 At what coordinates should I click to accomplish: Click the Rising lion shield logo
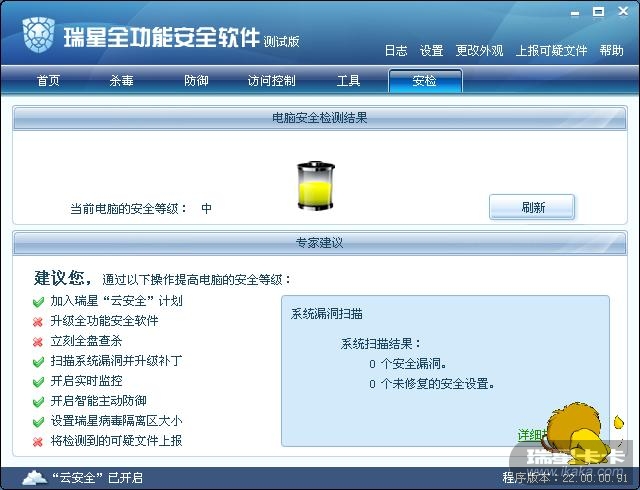38,35
